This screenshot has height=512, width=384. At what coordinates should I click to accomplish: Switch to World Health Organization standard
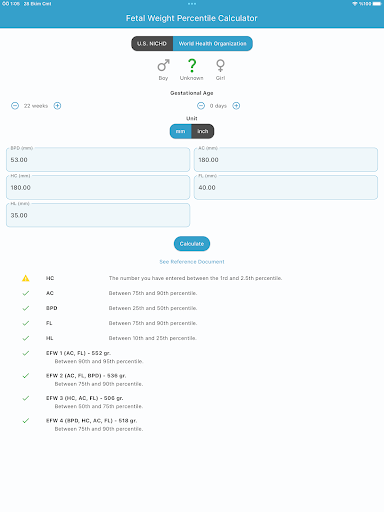(x=213, y=44)
